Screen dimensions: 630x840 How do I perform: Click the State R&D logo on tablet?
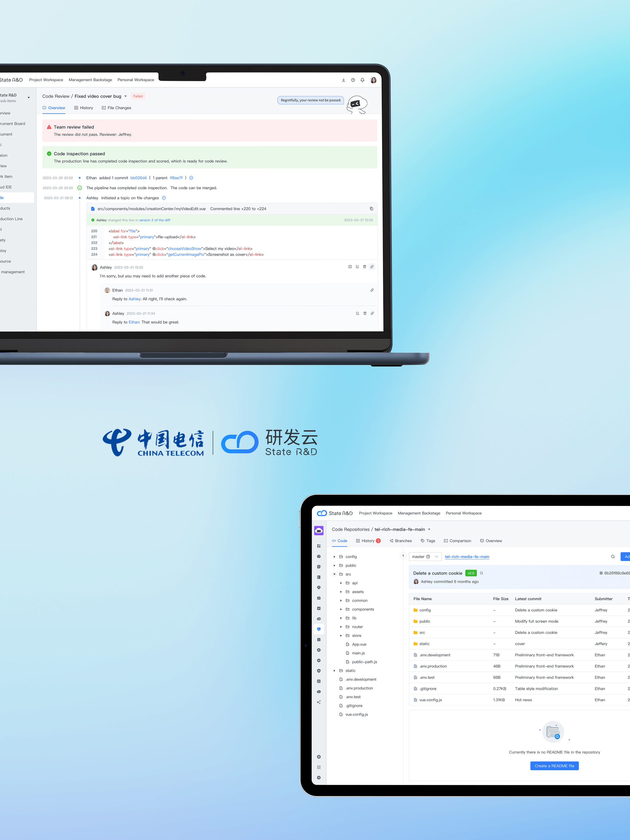click(x=335, y=513)
